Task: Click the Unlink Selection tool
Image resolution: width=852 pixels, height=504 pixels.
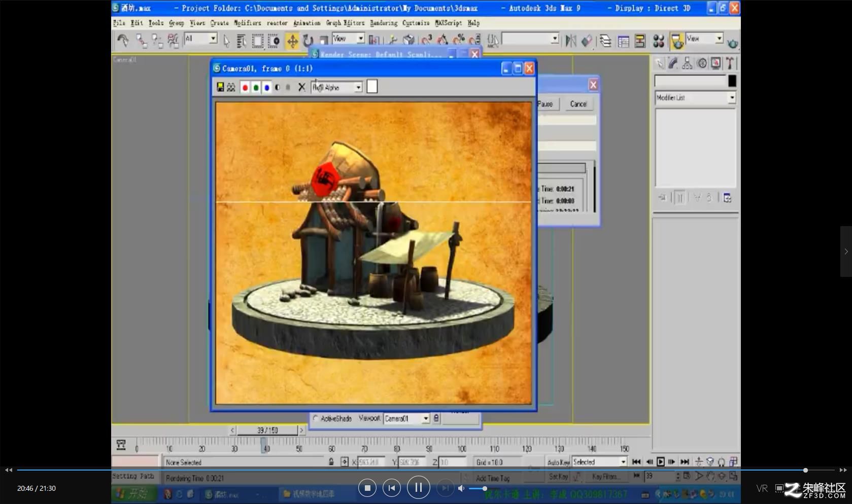Action: pos(157,41)
